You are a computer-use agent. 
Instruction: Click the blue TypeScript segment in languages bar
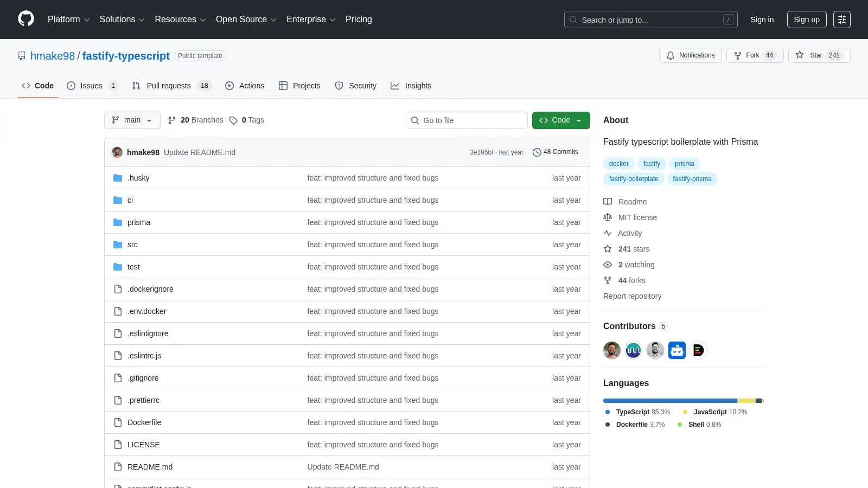point(670,401)
